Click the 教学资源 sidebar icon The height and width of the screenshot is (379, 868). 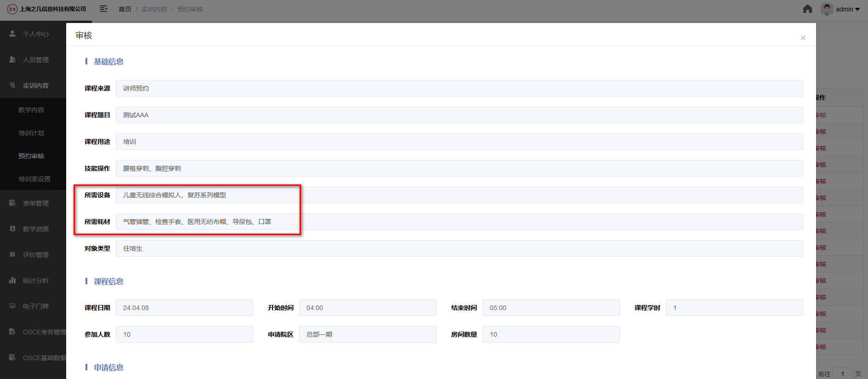point(12,229)
